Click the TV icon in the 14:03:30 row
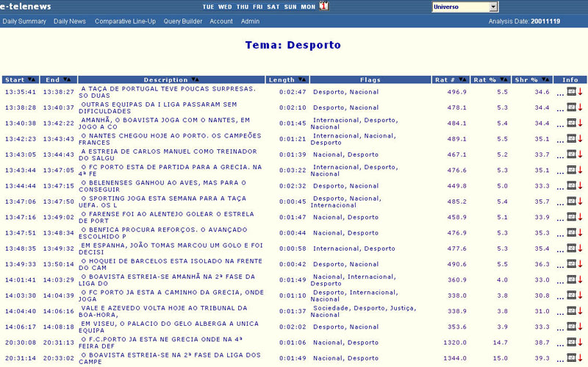Image resolution: width=588 pixels, height=367 pixels. [x=571, y=296]
